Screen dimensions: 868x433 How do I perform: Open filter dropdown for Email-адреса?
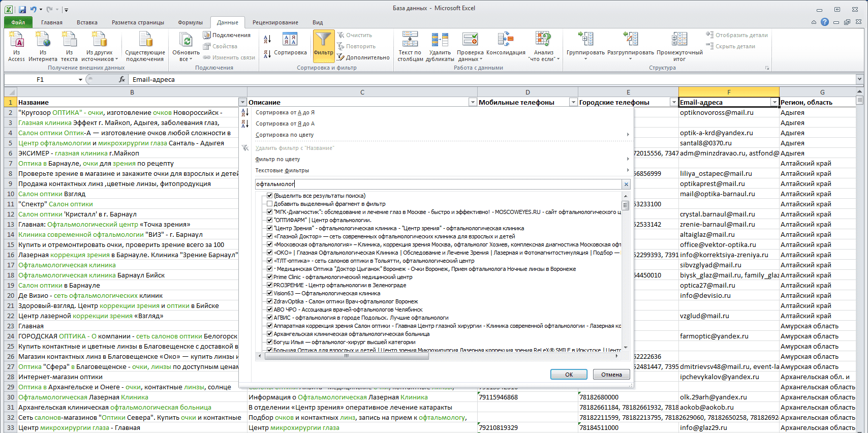click(774, 102)
